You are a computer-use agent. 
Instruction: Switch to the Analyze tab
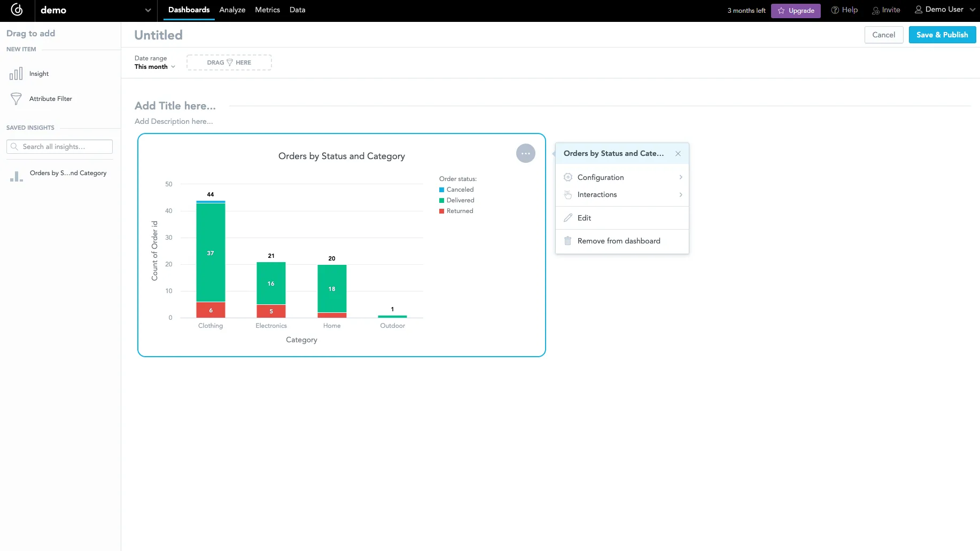coord(232,10)
